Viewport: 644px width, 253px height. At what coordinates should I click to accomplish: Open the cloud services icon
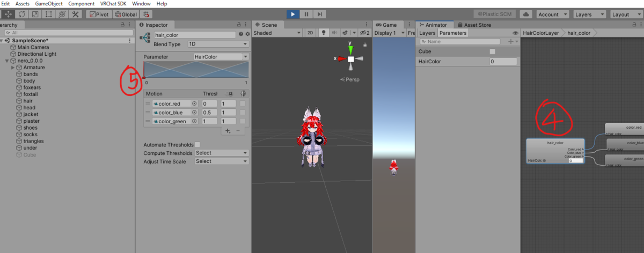click(526, 14)
